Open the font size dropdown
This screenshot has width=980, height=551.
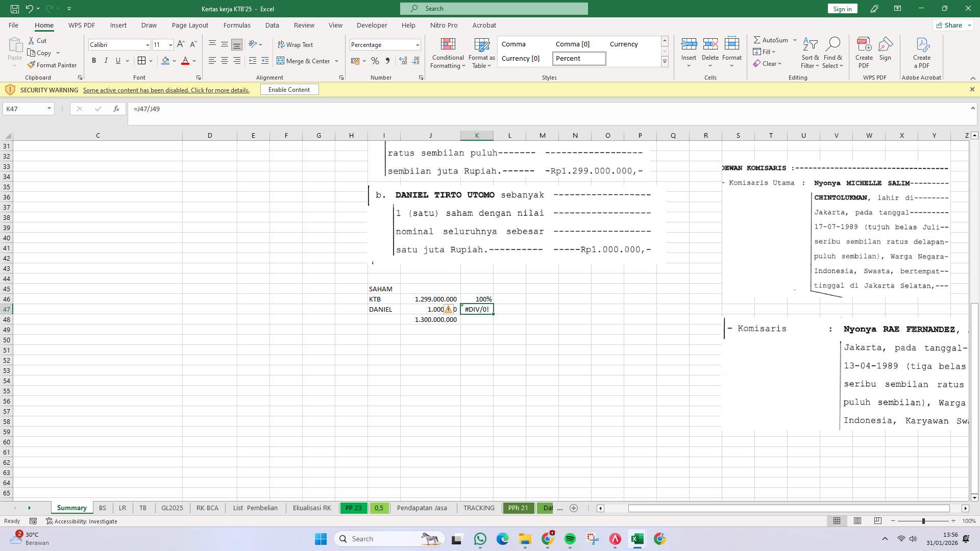click(170, 44)
